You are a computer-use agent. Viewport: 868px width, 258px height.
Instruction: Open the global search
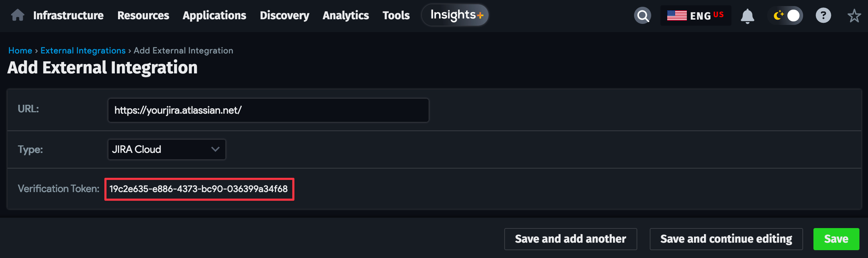click(x=642, y=15)
